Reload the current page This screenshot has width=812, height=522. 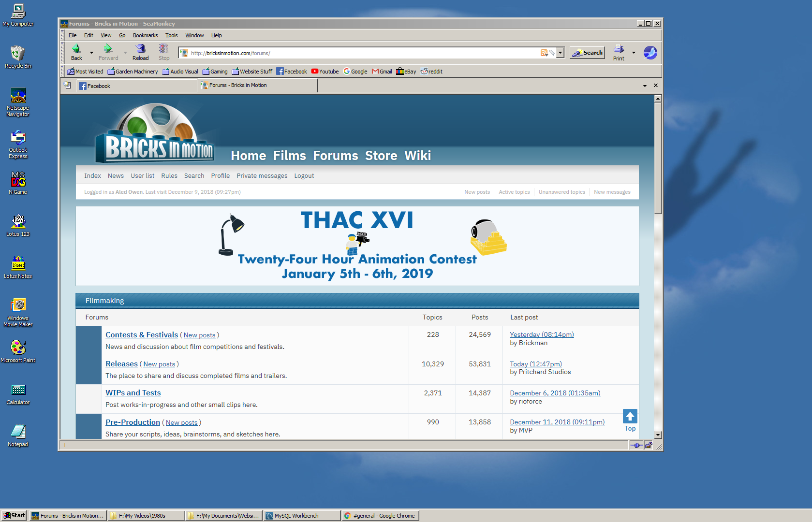[140, 50]
